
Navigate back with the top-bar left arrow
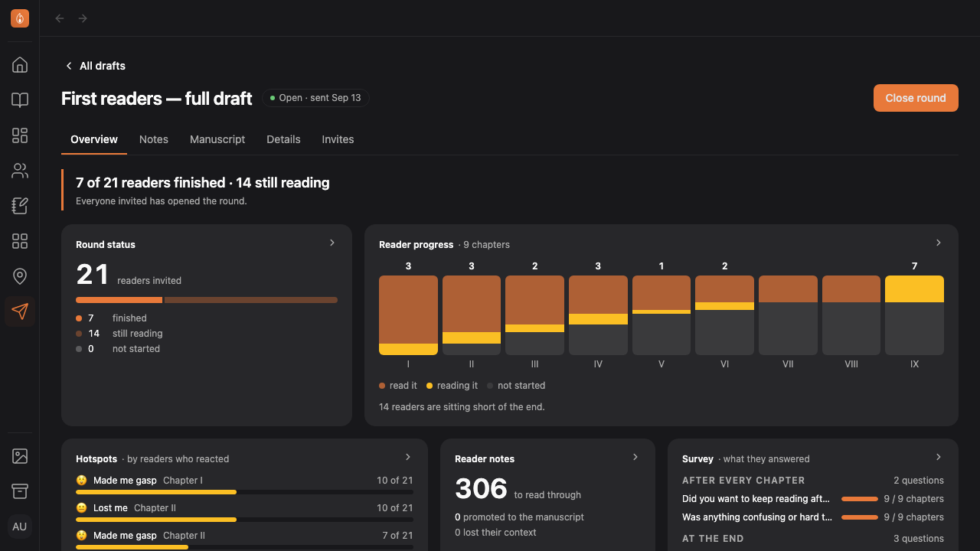pos(60,18)
